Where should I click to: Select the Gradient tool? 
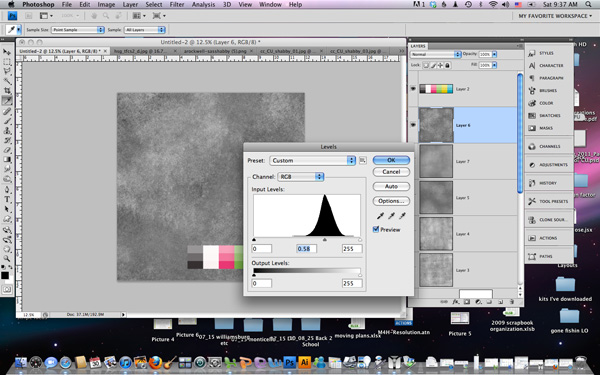[x=7, y=160]
